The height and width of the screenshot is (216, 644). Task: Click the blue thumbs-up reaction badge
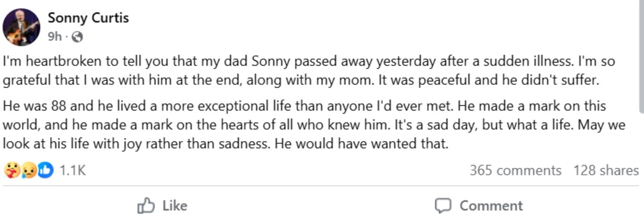click(46, 170)
